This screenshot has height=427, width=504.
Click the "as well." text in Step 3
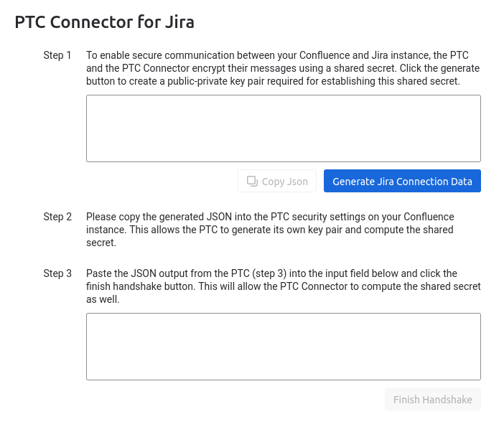coord(103,299)
